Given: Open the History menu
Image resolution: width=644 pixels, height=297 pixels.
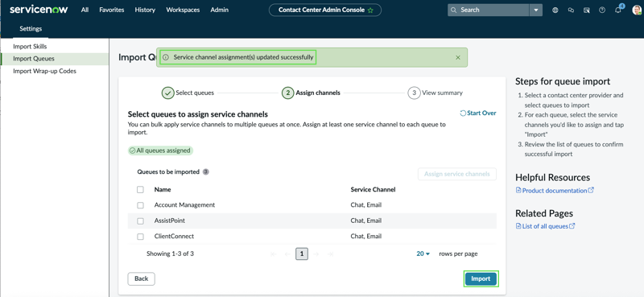Looking at the screenshot, I should coord(145,10).
